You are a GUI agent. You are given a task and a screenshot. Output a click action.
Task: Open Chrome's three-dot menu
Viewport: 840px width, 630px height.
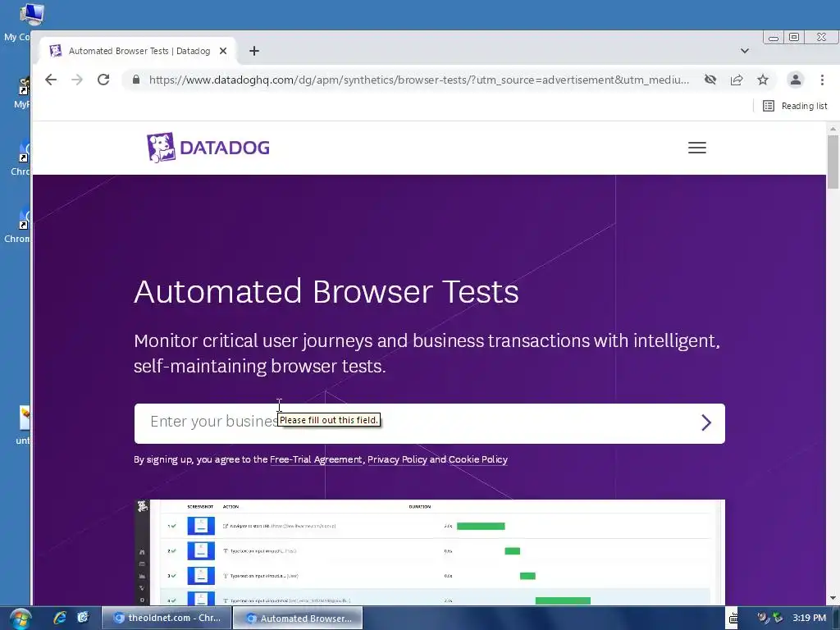tap(822, 80)
